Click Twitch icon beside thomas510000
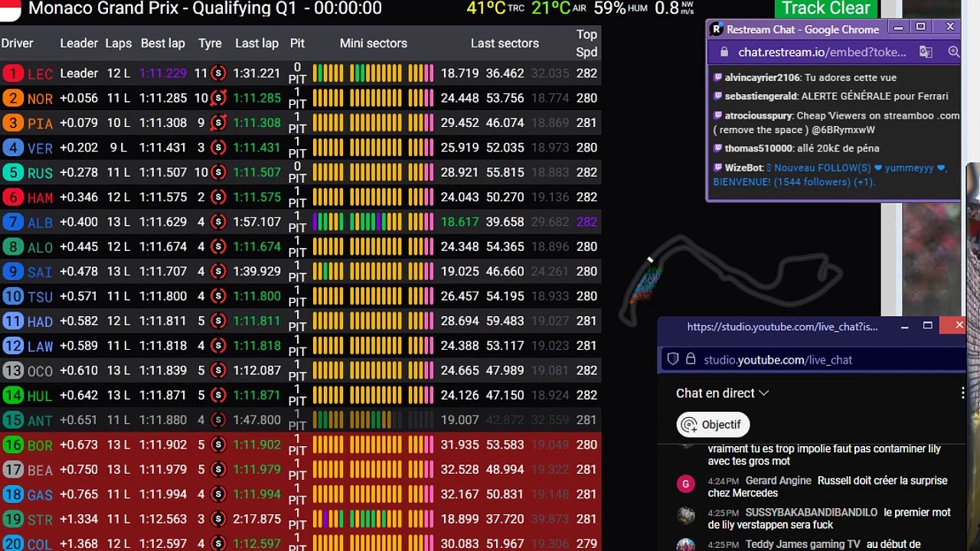 click(x=718, y=148)
